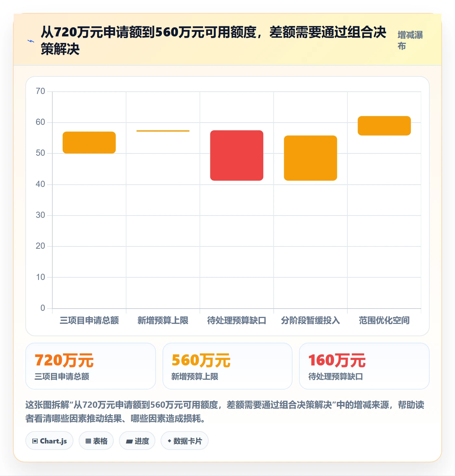Image resolution: width=455 pixels, height=476 pixels.
Task: Click the 增减瀑布 chart type tag
Action: click(410, 40)
